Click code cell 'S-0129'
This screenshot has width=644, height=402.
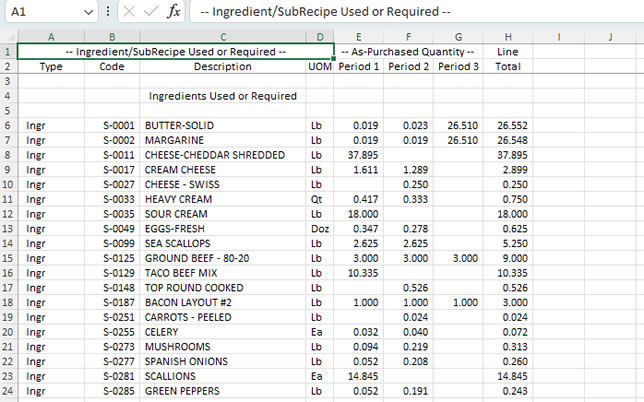click(x=112, y=273)
